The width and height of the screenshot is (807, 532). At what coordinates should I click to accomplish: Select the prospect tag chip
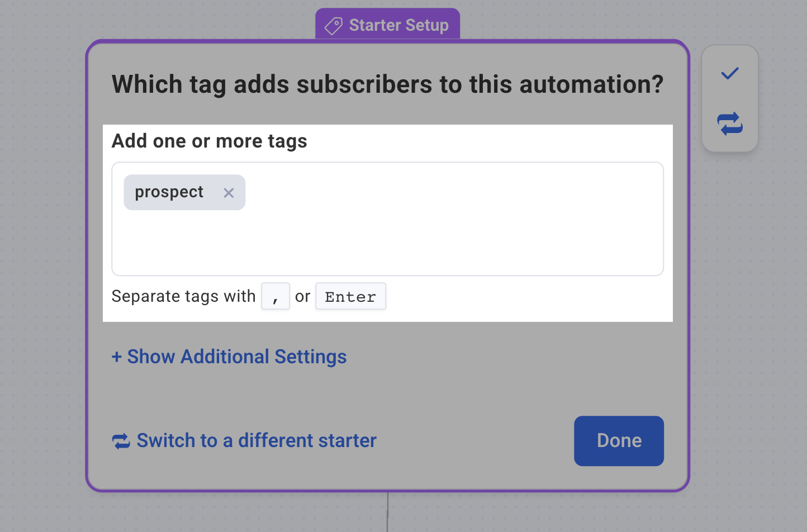tap(169, 192)
